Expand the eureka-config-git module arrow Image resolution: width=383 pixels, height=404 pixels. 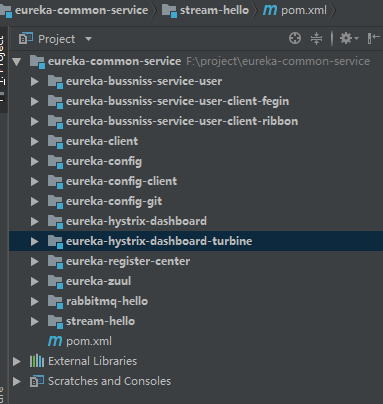[x=35, y=201]
